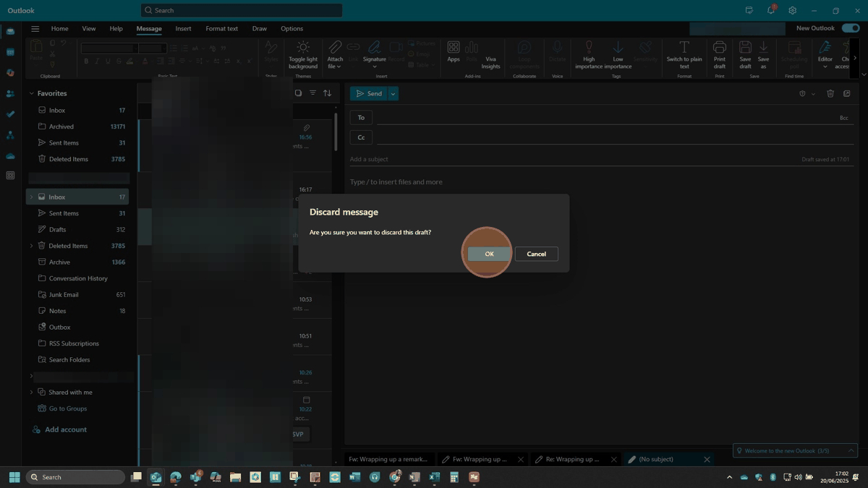Collapse the account Inbox folder chevron
868x488 pixels.
[31, 197]
